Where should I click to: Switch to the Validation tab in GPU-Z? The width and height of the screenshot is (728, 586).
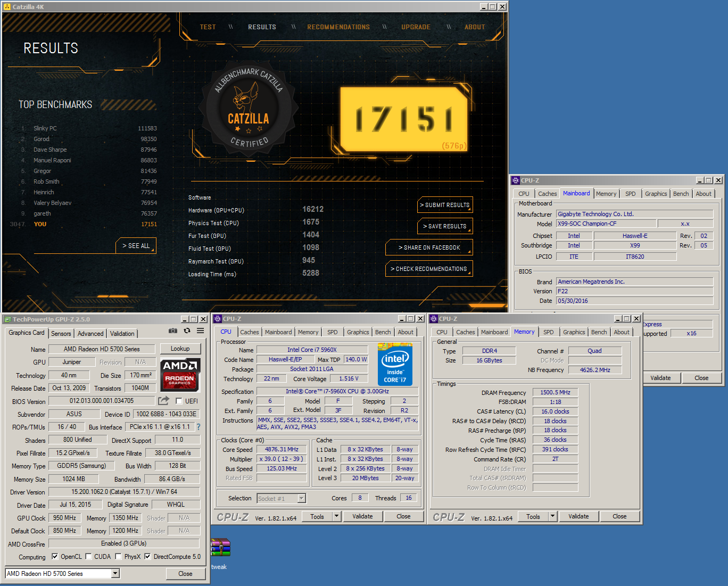pyautogui.click(x=122, y=334)
